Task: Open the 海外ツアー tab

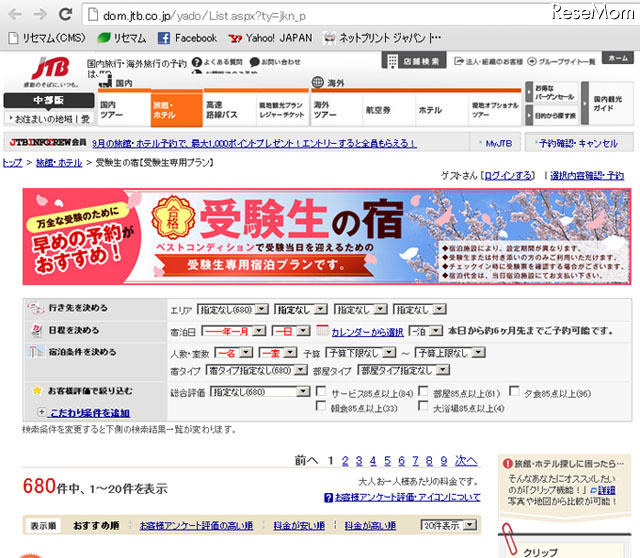Action: coord(337,109)
